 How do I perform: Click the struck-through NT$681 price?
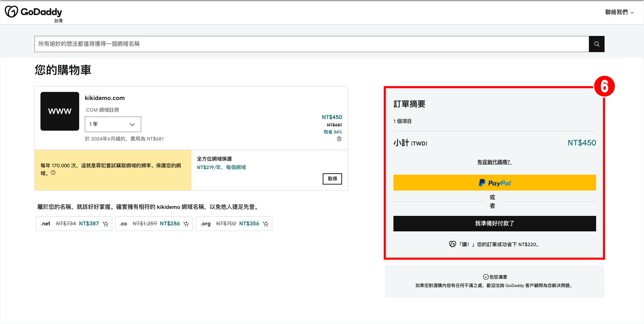(334, 125)
